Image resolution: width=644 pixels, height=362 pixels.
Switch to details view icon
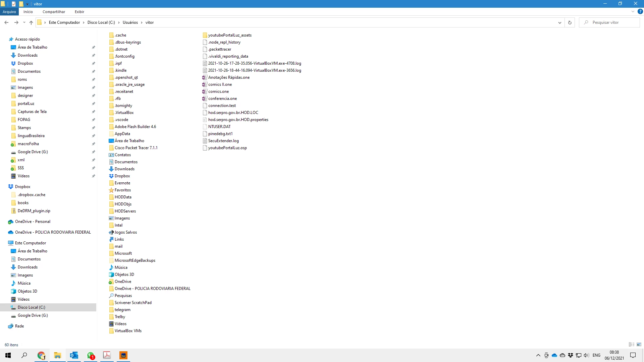(632, 345)
